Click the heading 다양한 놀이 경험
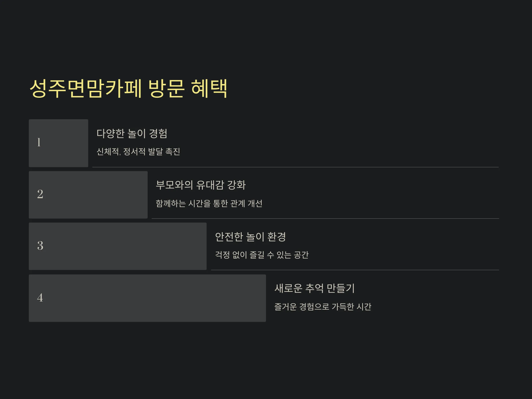Screen dimensions: 532x399 132,133
